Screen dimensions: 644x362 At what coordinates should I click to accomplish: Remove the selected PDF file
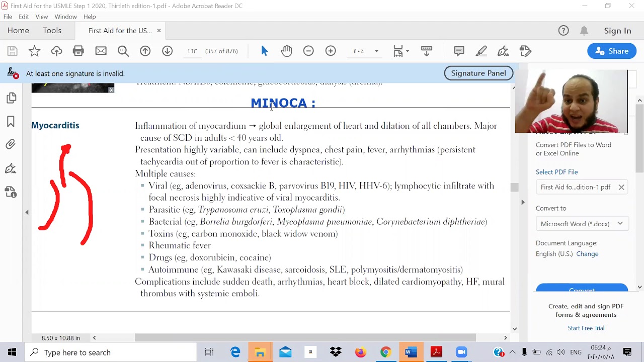point(621,187)
